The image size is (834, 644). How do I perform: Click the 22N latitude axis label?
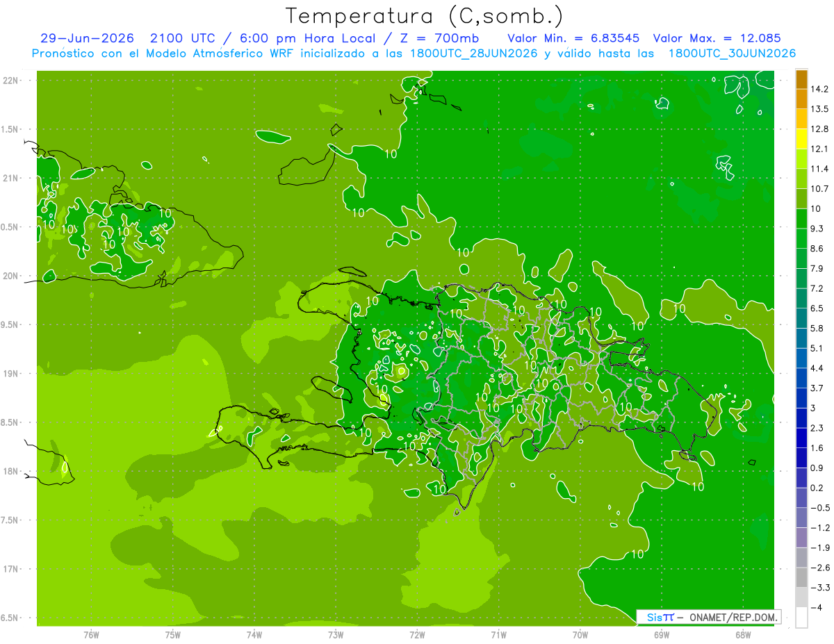(10, 81)
